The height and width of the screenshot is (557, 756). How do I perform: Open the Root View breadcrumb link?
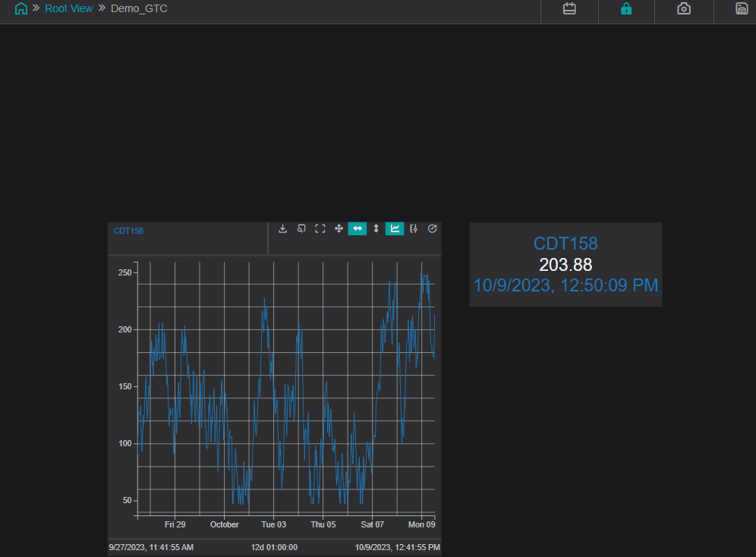click(68, 8)
